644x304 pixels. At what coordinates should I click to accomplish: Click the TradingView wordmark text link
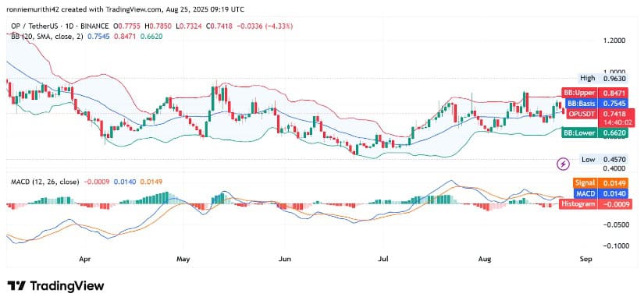[67, 286]
